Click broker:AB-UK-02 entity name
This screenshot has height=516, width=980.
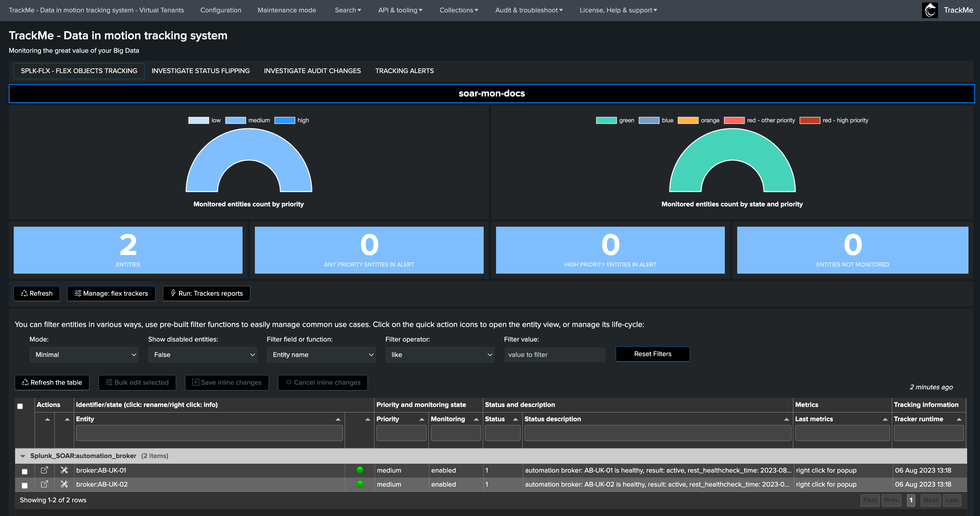coord(102,484)
